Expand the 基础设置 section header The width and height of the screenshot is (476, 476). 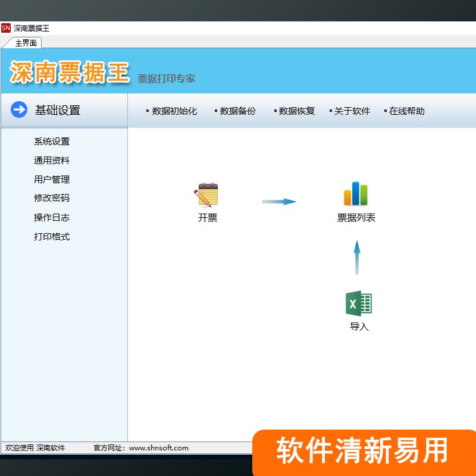[58, 110]
